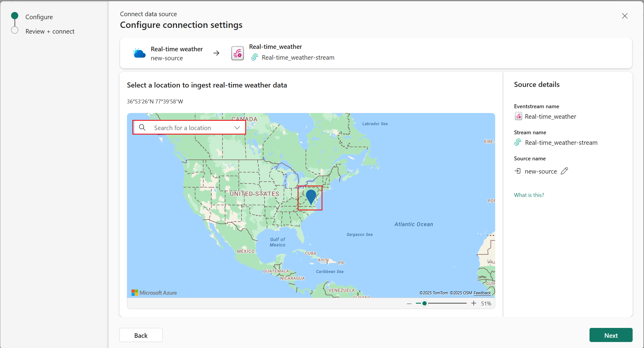Click the map zoom slider handle
Screen dimensions: 644x348
pos(424,303)
